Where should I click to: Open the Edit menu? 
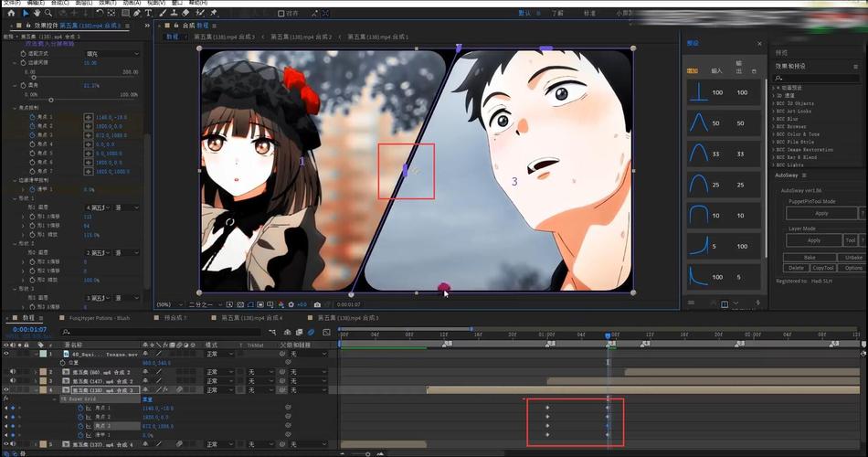[35, 3]
